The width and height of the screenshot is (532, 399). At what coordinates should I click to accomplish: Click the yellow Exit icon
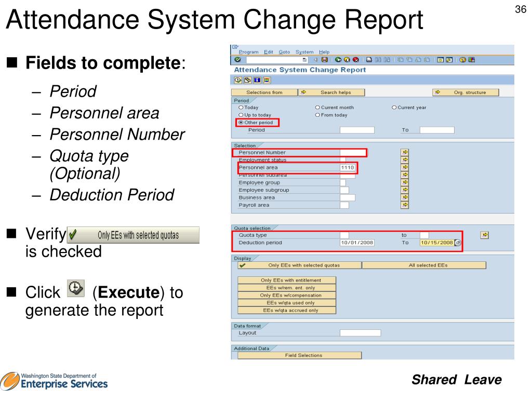(347, 60)
